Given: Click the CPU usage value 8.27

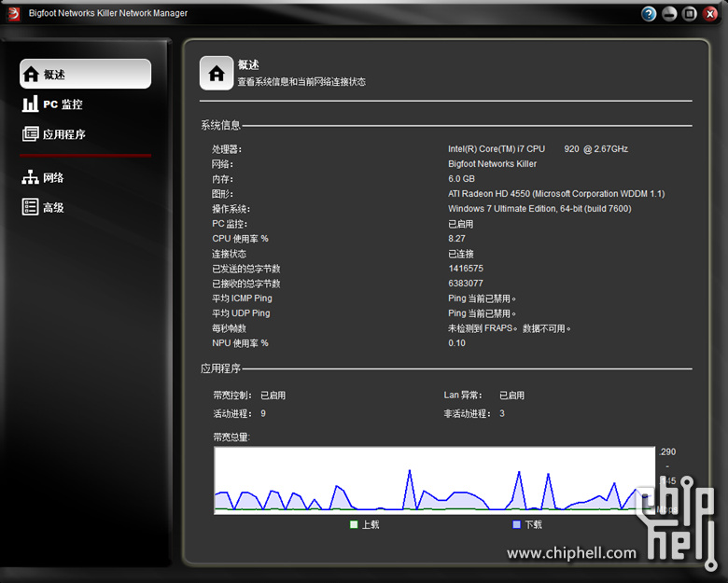Looking at the screenshot, I should (456, 239).
